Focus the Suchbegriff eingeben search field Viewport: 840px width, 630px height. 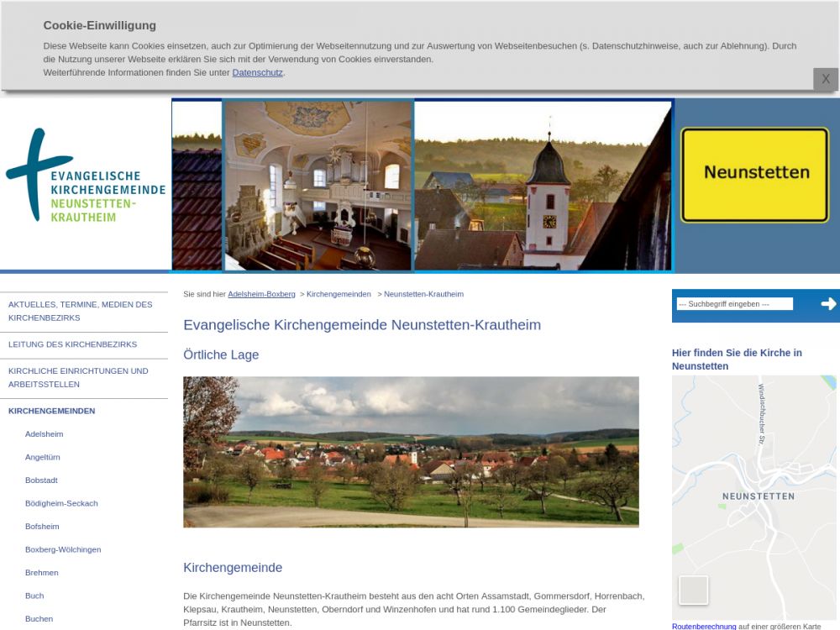[735, 304]
